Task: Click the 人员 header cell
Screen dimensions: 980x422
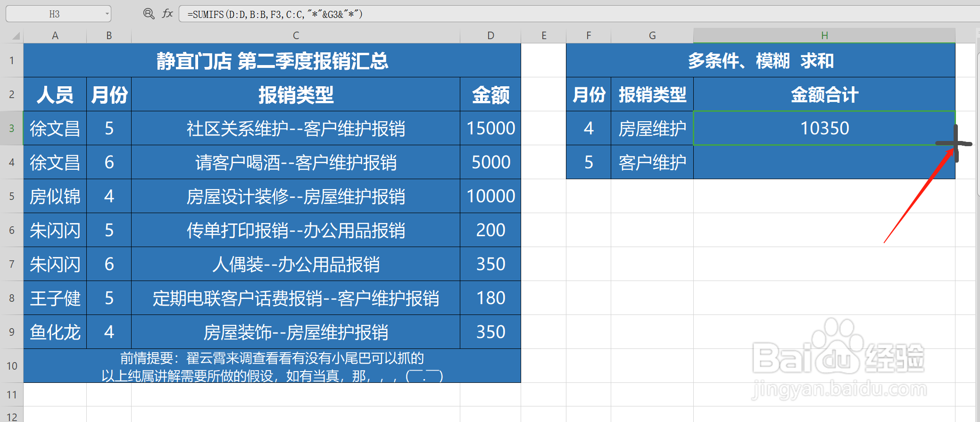Action: click(x=55, y=94)
